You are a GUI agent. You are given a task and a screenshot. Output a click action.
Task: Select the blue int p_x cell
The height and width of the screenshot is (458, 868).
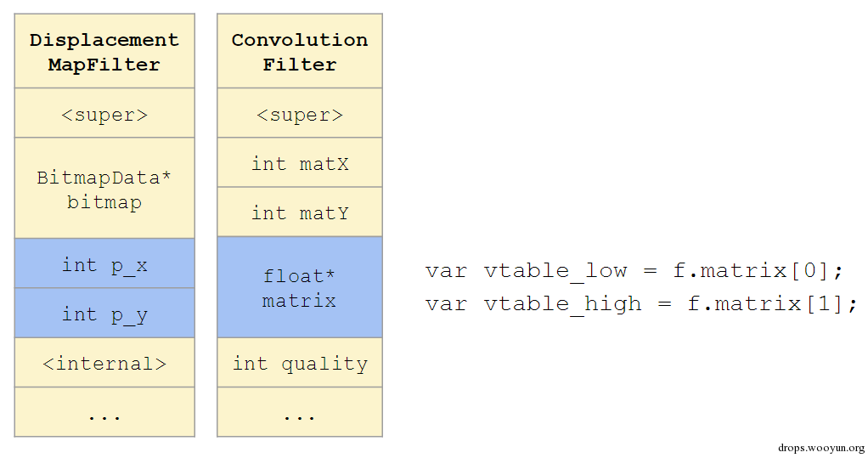(x=104, y=263)
